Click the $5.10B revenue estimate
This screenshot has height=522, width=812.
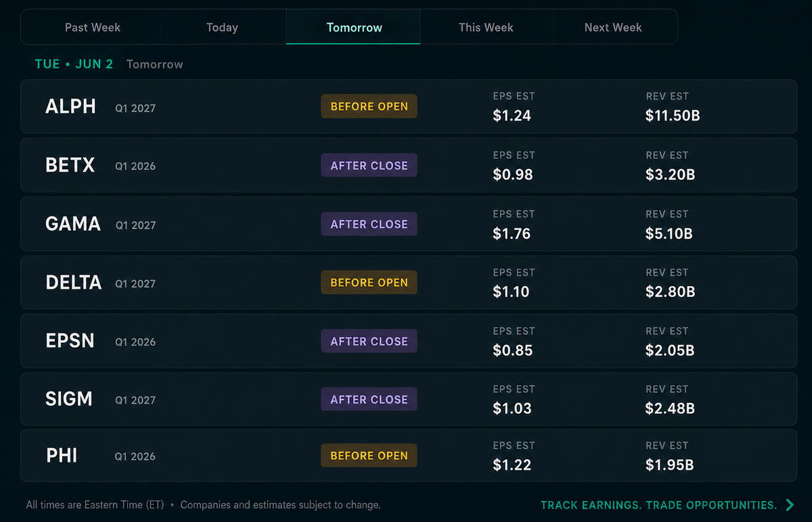(x=669, y=233)
